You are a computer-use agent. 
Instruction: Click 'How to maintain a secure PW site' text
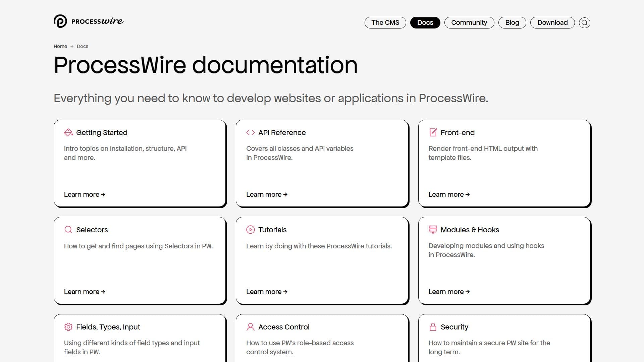point(489,343)
